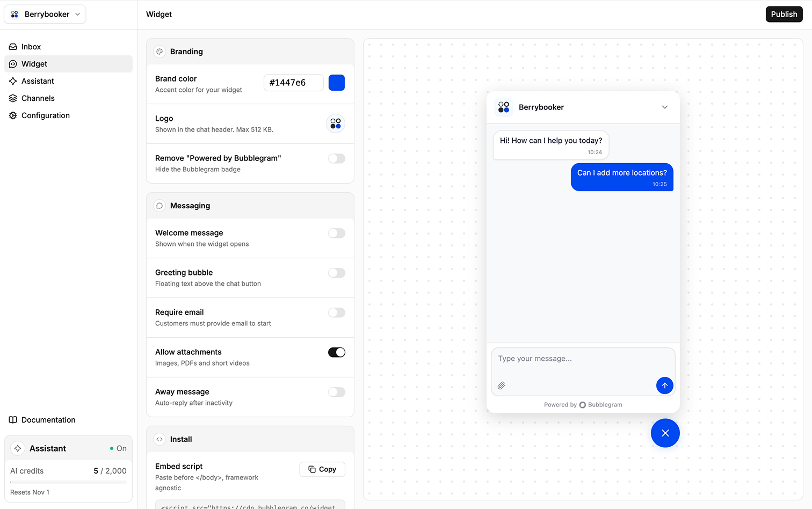The height and width of the screenshot is (509, 812).
Task: Click the Assistant card sparkle icon at bottom
Action: [x=18, y=448]
